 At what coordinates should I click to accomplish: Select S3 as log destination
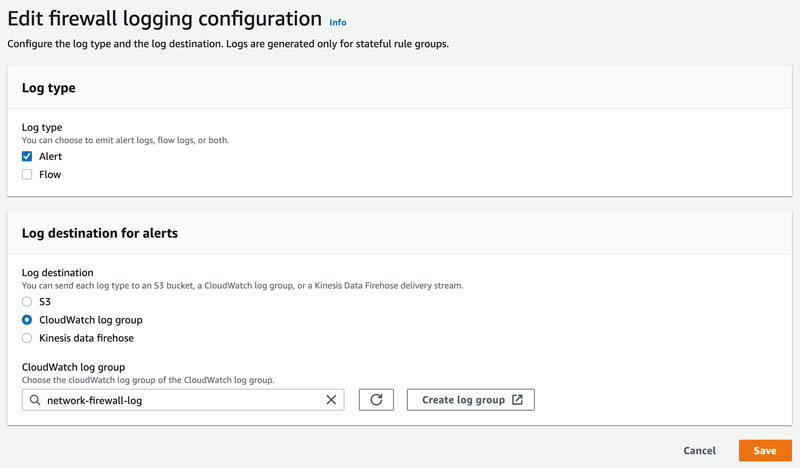27,302
